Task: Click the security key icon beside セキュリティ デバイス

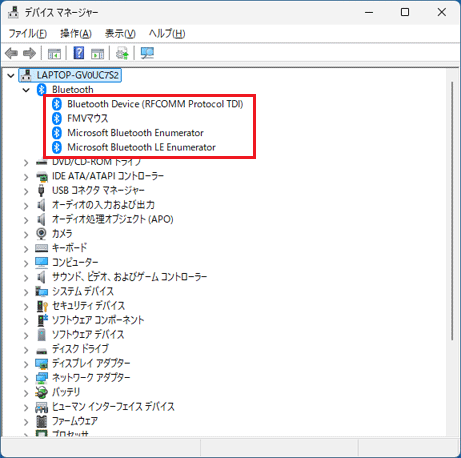Action: pos(42,306)
